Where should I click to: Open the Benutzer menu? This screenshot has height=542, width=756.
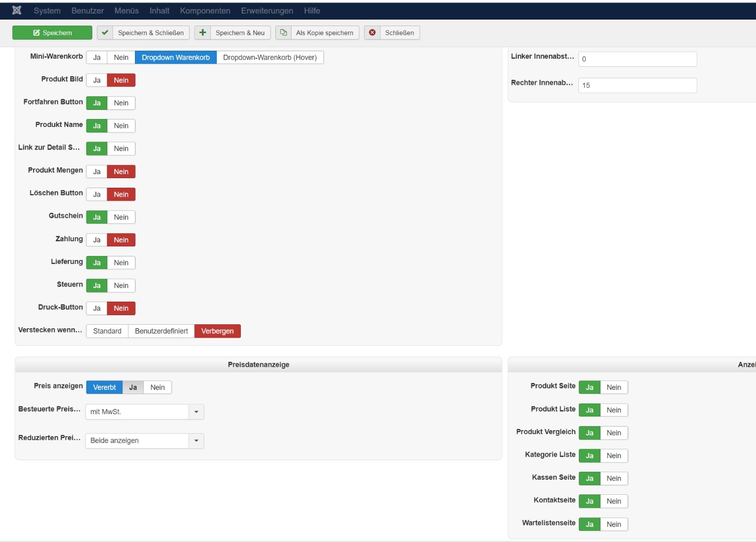click(88, 11)
